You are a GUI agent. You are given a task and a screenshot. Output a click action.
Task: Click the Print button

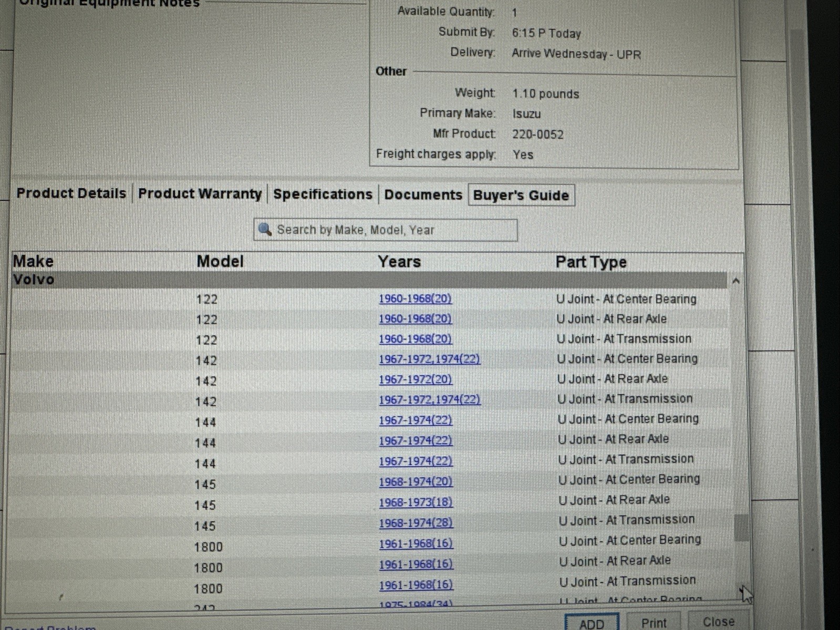click(x=654, y=623)
